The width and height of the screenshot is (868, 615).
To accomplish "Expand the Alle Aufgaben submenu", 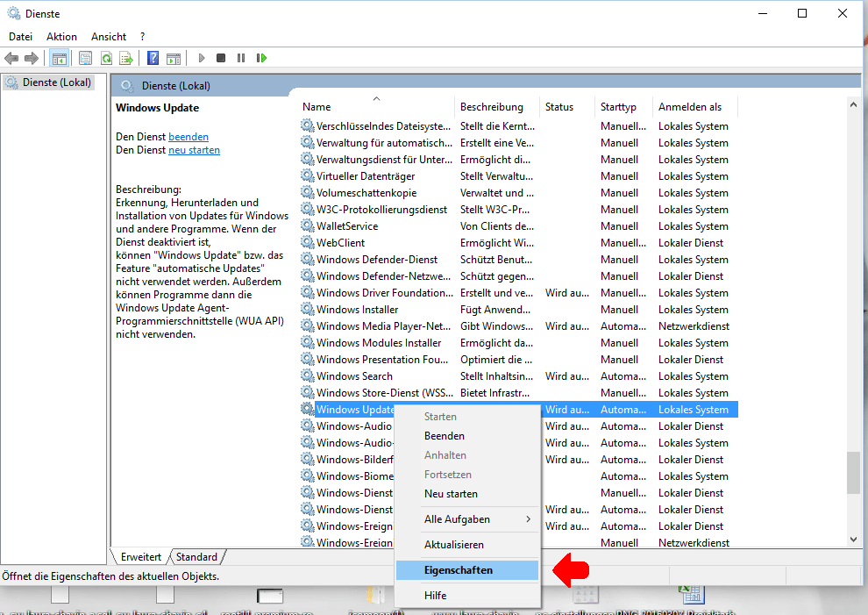I will 468,519.
